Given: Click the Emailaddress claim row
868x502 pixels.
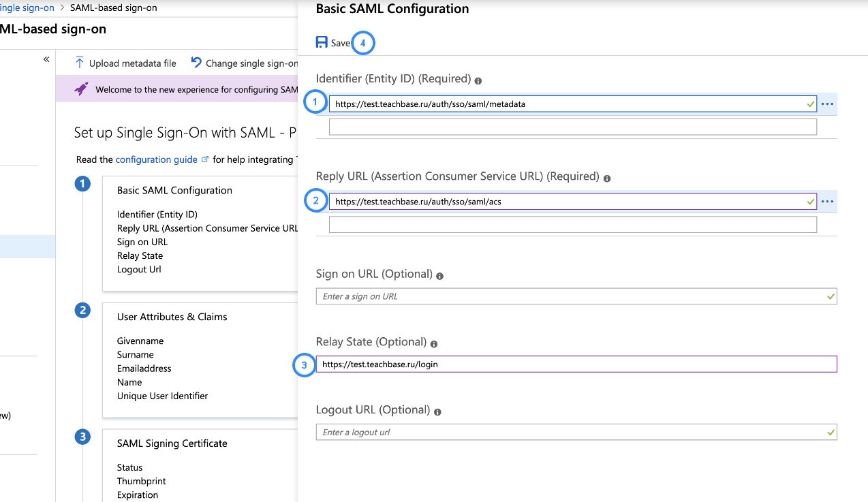Looking at the screenshot, I should tap(144, 368).
